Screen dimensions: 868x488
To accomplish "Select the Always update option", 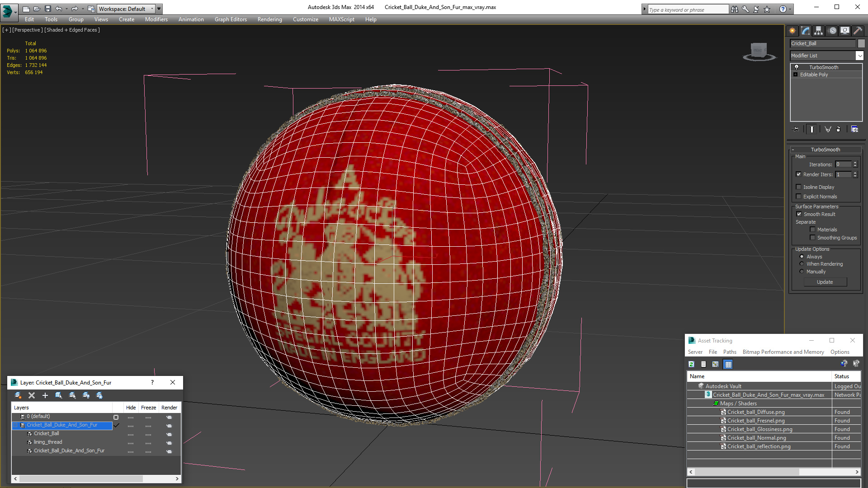I will 802,257.
